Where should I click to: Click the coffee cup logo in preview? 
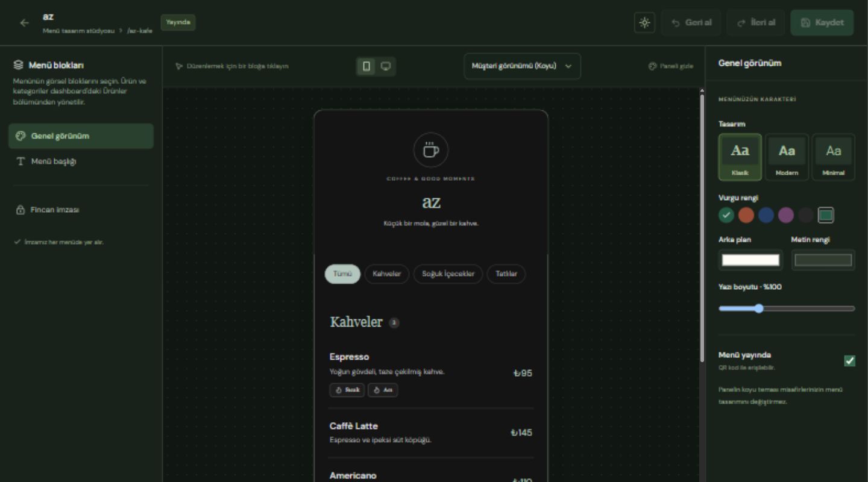point(430,150)
